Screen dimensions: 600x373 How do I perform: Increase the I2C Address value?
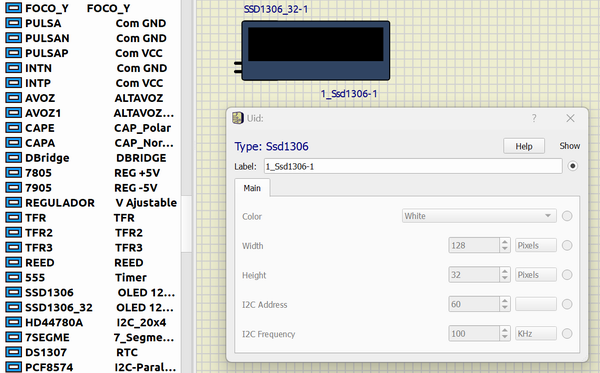[x=505, y=301]
